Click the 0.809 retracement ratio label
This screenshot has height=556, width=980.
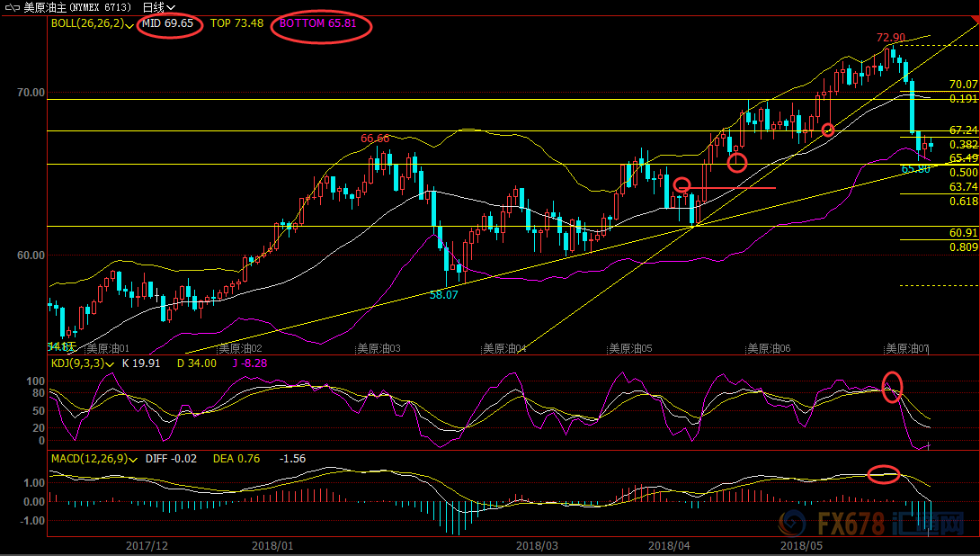click(963, 247)
